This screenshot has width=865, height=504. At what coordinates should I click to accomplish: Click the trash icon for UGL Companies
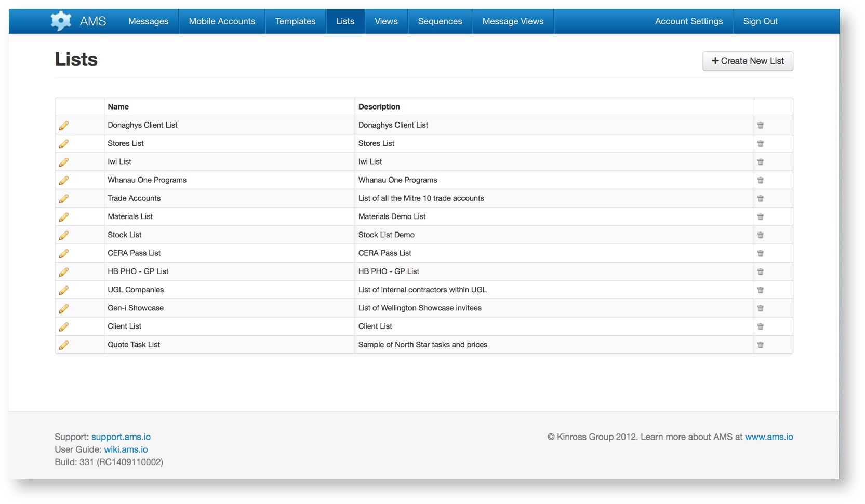(761, 290)
